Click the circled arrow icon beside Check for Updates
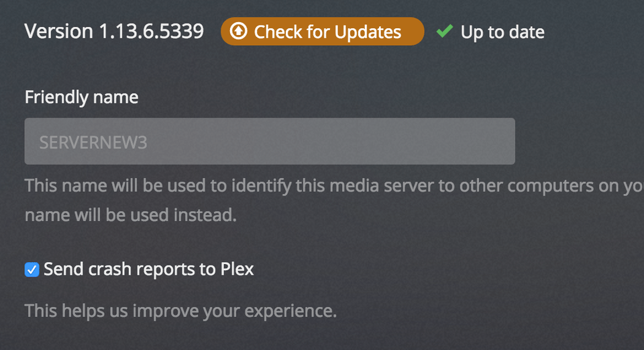644x350 pixels. (238, 32)
